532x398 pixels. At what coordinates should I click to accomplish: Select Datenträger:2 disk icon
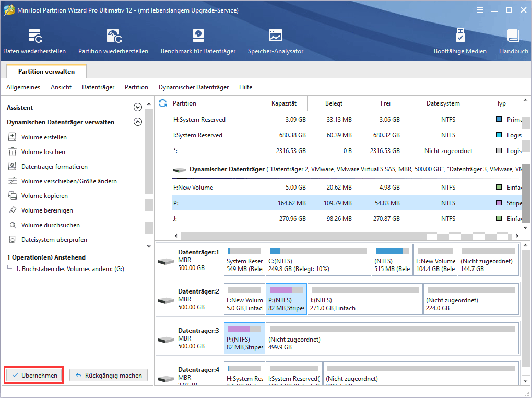tap(166, 300)
